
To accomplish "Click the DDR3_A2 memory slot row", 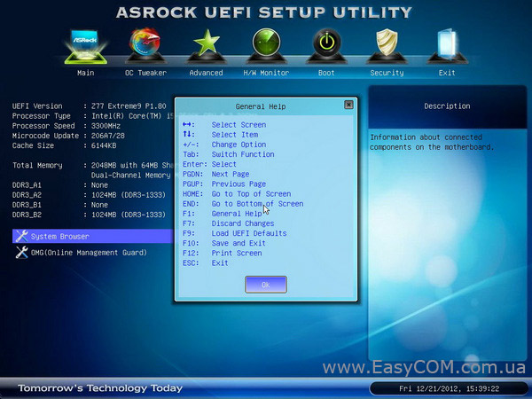I will (x=89, y=195).
